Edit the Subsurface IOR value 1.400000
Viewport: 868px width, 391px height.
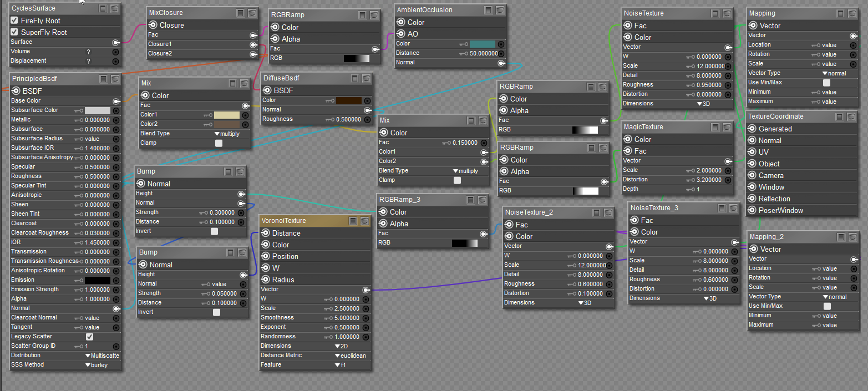98,148
